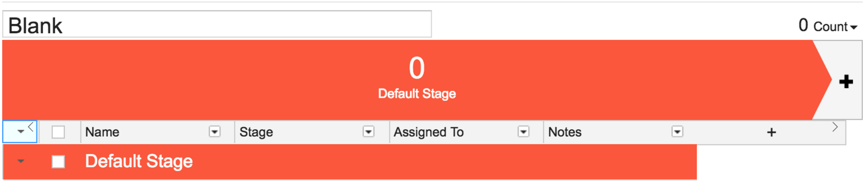Open the header corner dropdown arrow
868x186 pixels.
coord(21,131)
